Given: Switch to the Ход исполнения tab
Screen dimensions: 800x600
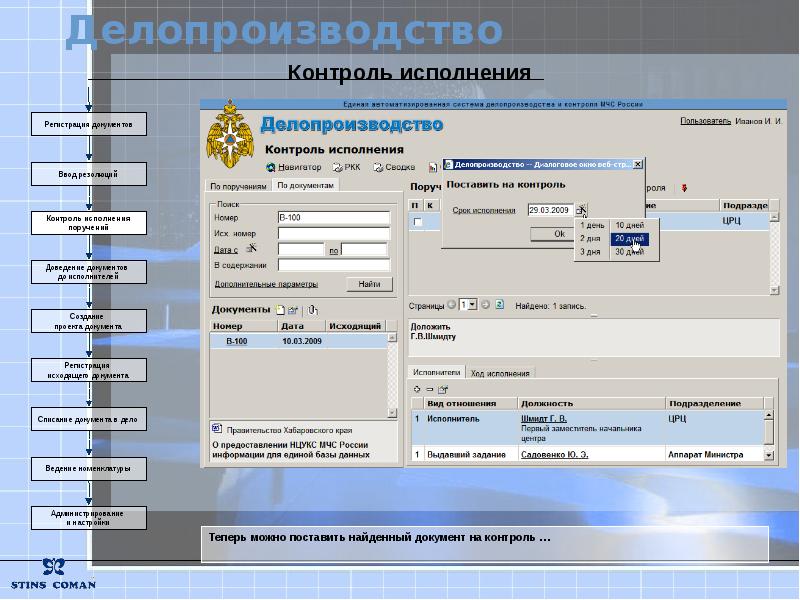Looking at the screenshot, I should (500, 373).
